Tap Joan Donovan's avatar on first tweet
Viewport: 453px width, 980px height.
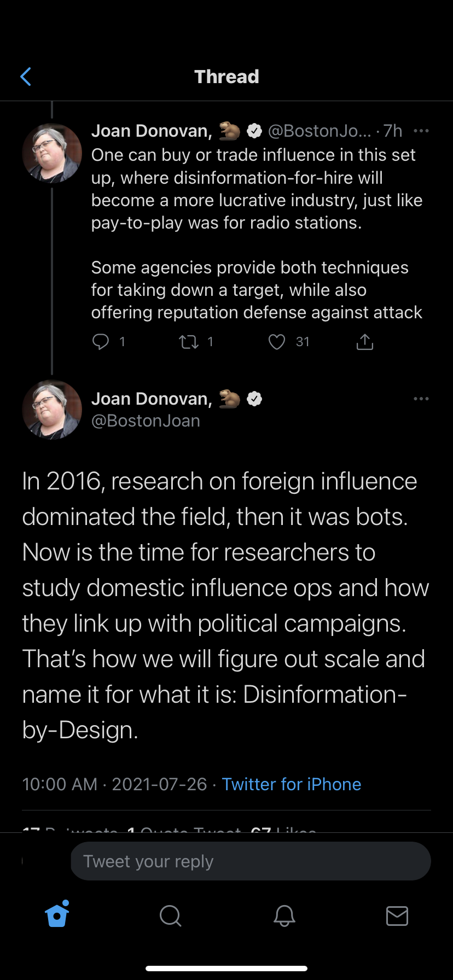[x=52, y=153]
